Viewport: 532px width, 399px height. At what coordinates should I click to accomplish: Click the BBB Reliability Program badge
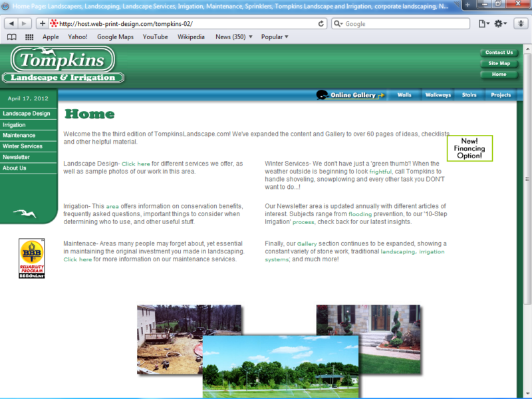pos(31,258)
